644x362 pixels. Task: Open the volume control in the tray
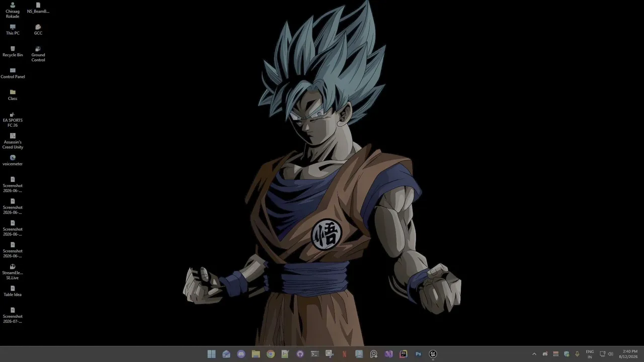[611, 354]
